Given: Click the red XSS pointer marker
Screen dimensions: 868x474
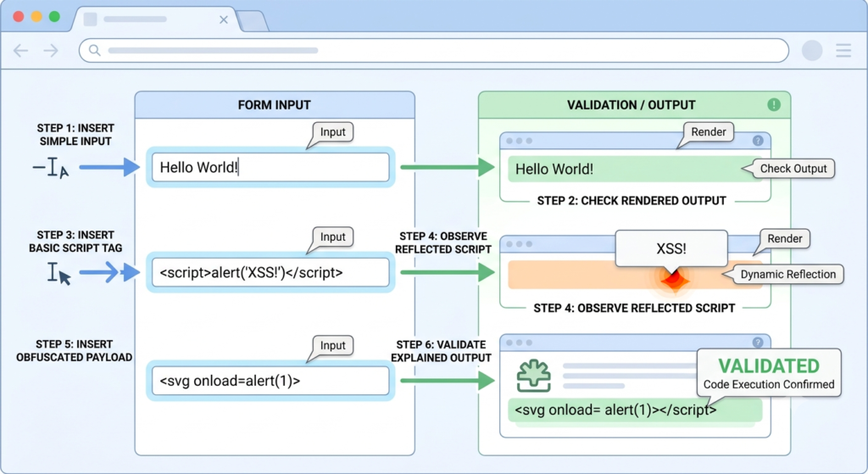Looking at the screenshot, I should (673, 279).
